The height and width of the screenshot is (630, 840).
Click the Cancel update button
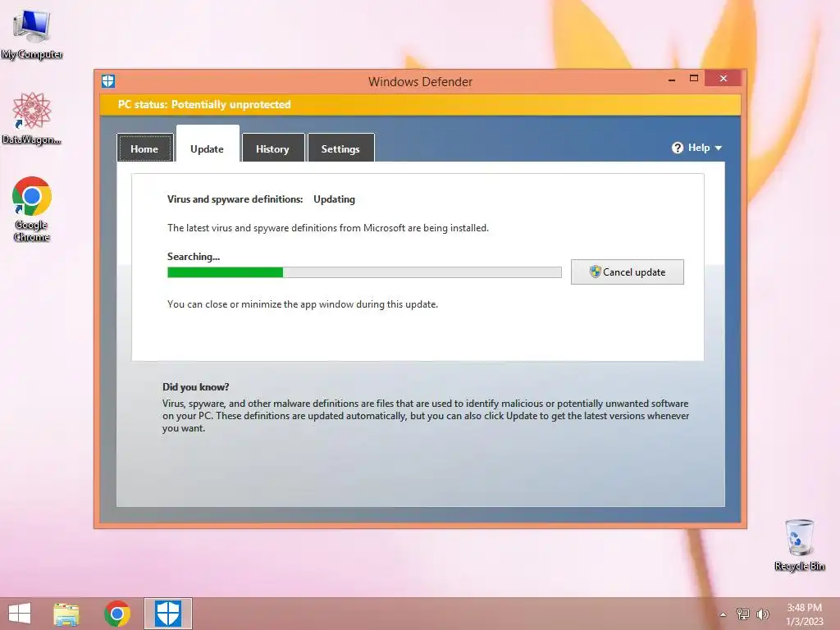pos(627,272)
